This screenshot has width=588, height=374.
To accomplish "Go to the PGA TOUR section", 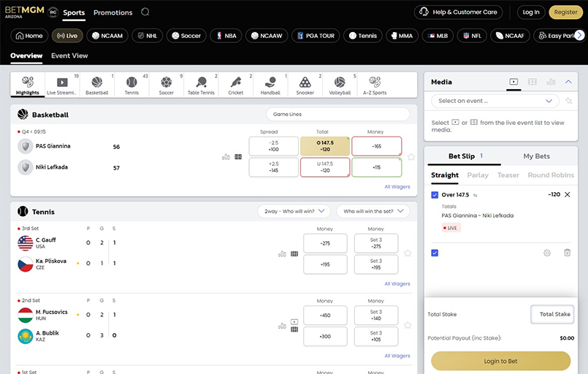I will point(316,36).
